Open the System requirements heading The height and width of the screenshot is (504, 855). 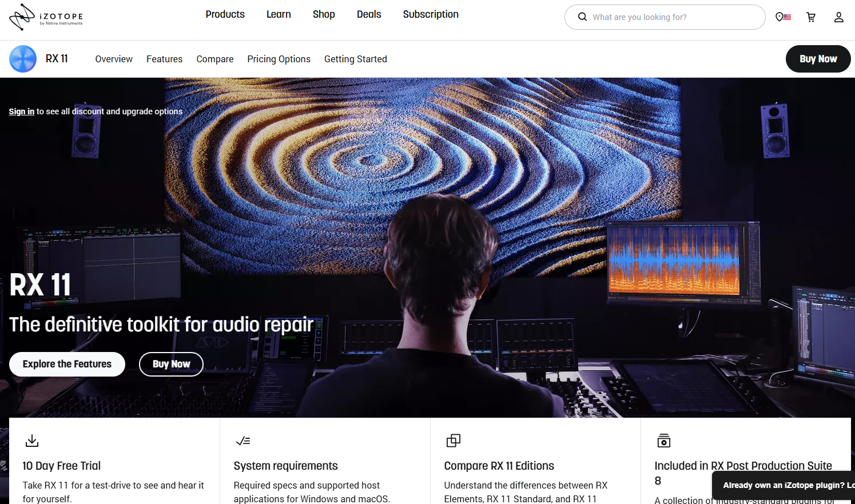pos(285,466)
